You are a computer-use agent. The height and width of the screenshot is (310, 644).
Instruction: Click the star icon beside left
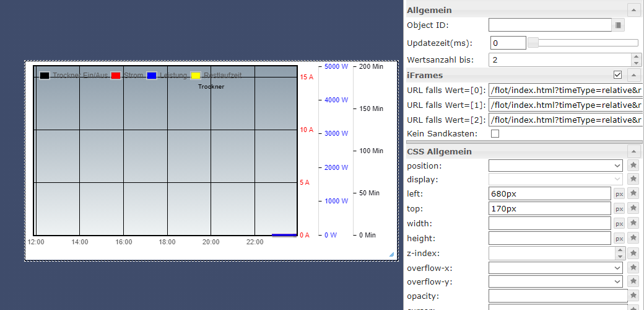pos(633,193)
